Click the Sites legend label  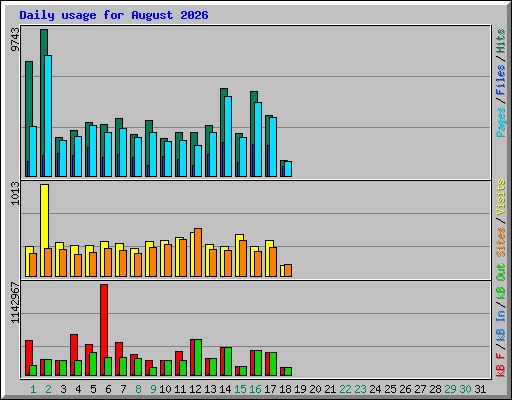click(x=501, y=242)
